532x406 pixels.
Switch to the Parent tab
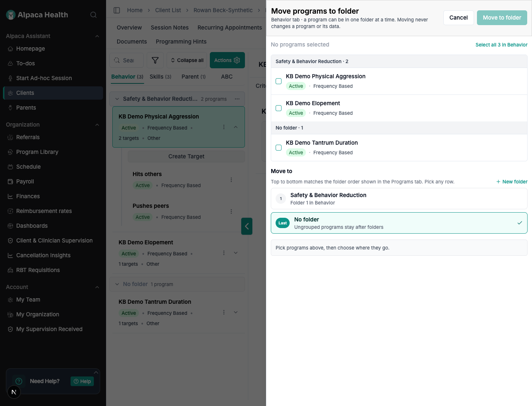(x=194, y=77)
